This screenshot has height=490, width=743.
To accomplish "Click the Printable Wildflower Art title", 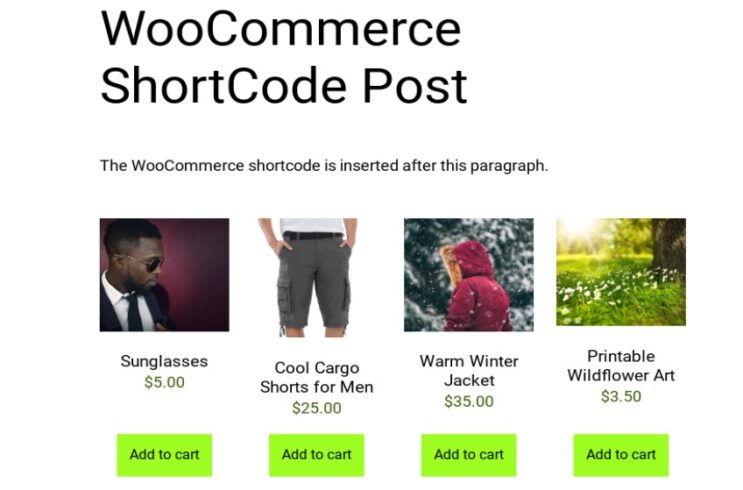I will pos(621,366).
